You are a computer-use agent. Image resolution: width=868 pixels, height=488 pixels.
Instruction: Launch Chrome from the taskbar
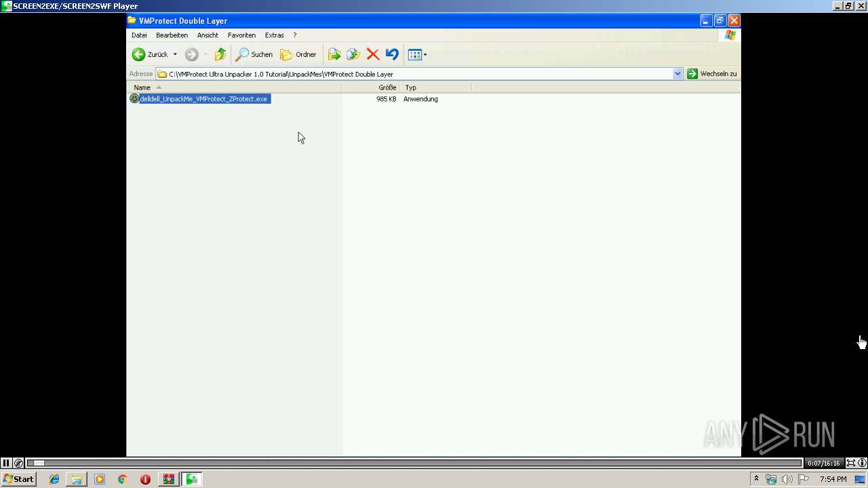(x=122, y=479)
